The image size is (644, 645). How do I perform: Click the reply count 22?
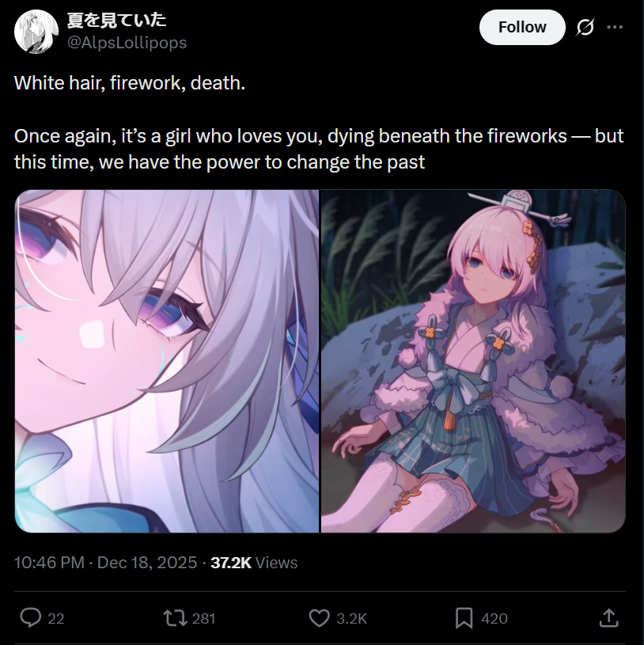pyautogui.click(x=56, y=619)
